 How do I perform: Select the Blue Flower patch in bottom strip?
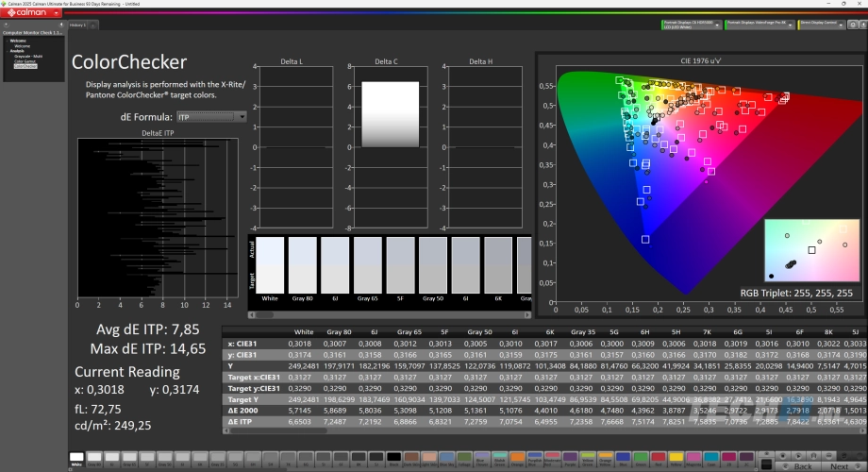pos(481,460)
